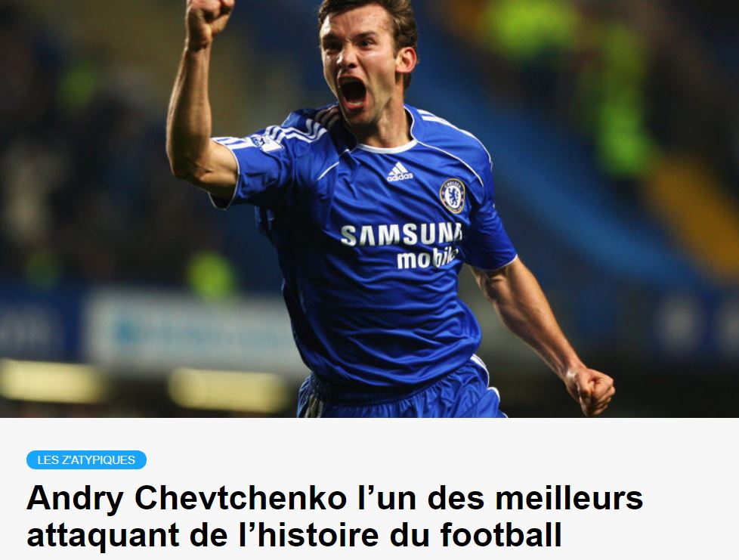Click the clenched fist at lower right

point(590,389)
